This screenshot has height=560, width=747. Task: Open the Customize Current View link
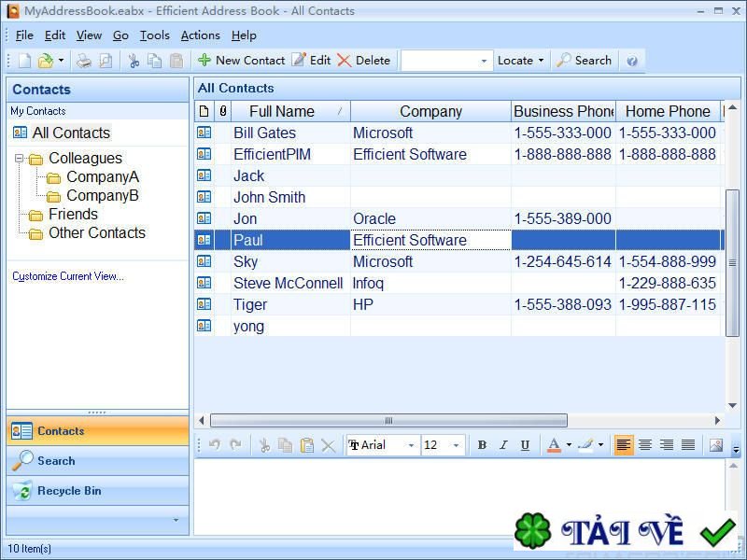67,276
